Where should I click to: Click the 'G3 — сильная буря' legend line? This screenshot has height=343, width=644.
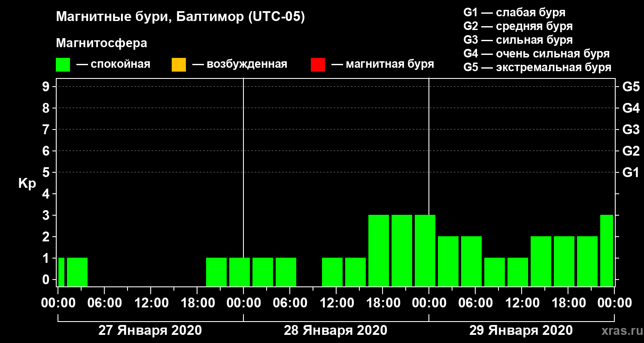tap(518, 40)
